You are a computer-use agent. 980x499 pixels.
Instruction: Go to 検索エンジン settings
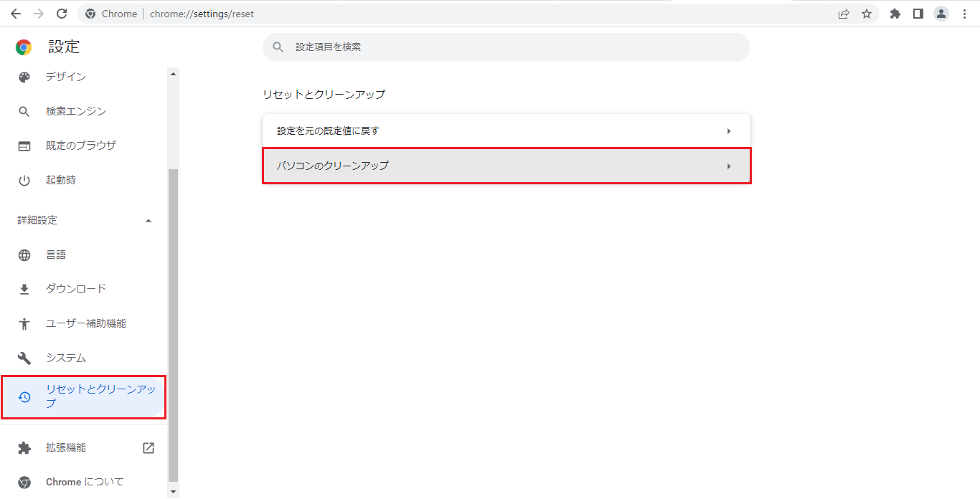tap(75, 111)
